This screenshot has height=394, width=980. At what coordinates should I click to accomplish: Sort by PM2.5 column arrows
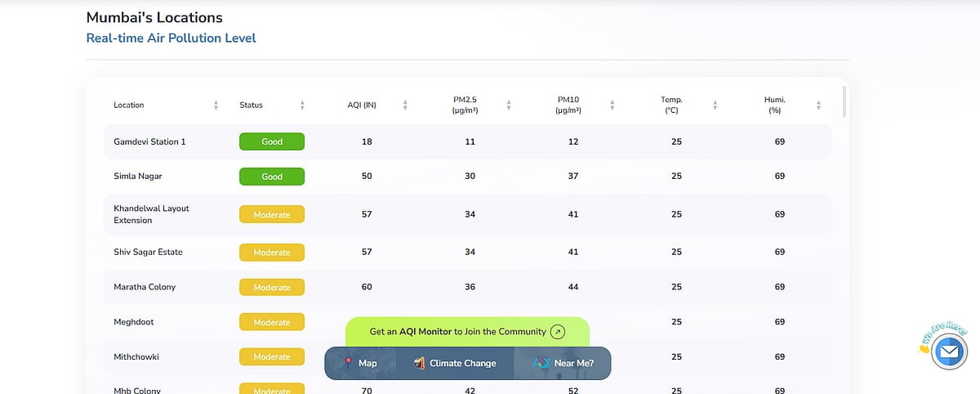[x=509, y=105]
